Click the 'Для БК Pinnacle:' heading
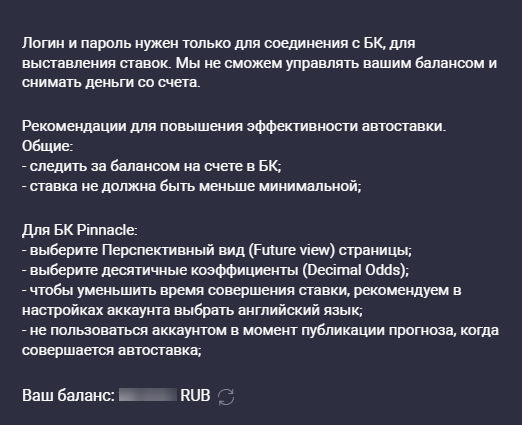The image size is (522, 425). 80,230
